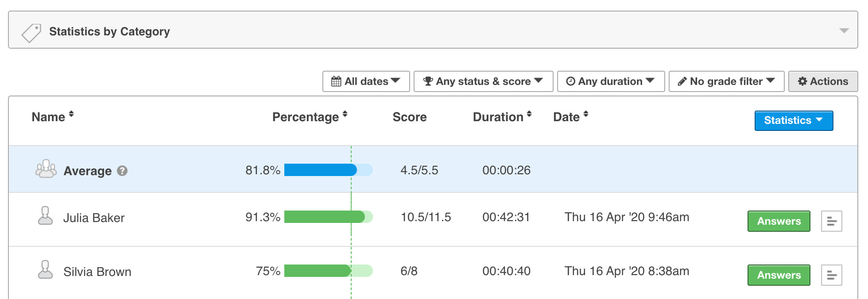This screenshot has width=868, height=299.
Task: Click Silvia Brown's user avatar icon
Action: click(45, 270)
